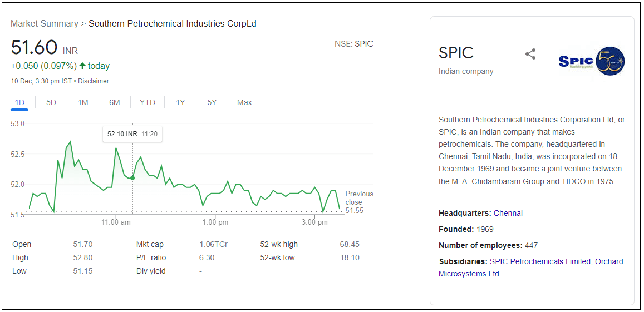Click the Indian company subtitle

tap(466, 71)
